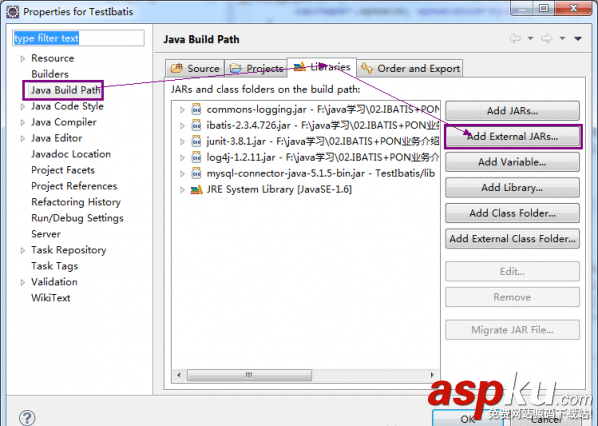Click the Add Class Folder... button
This screenshot has height=426, width=598.
pyautogui.click(x=512, y=213)
